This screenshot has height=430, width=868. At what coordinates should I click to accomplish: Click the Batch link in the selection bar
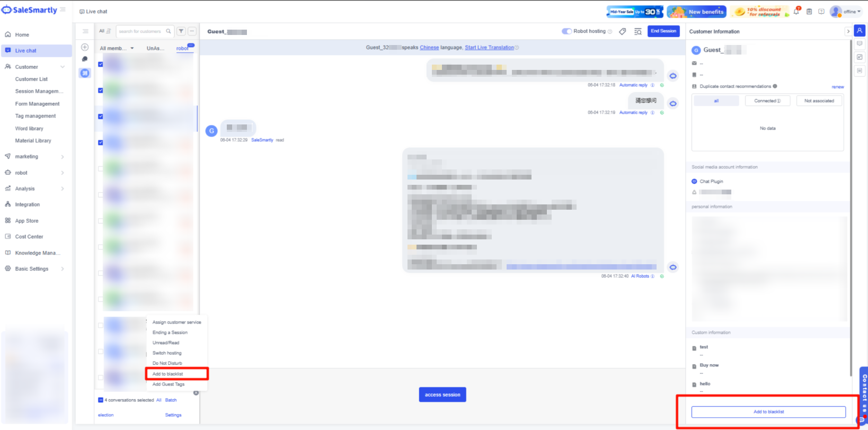[x=171, y=400]
